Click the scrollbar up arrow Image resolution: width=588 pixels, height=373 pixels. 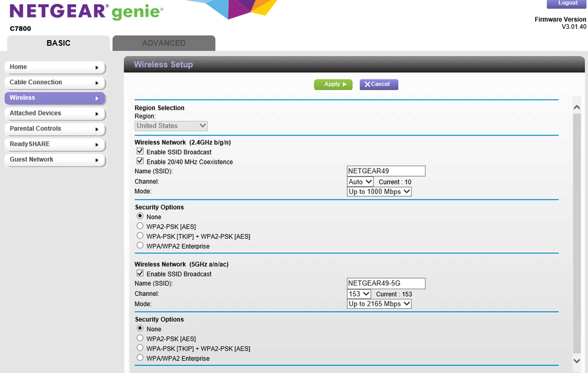pyautogui.click(x=576, y=107)
